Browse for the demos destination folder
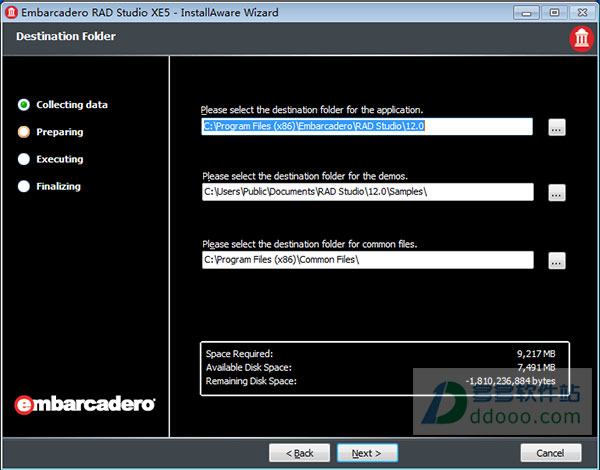 pyautogui.click(x=557, y=193)
